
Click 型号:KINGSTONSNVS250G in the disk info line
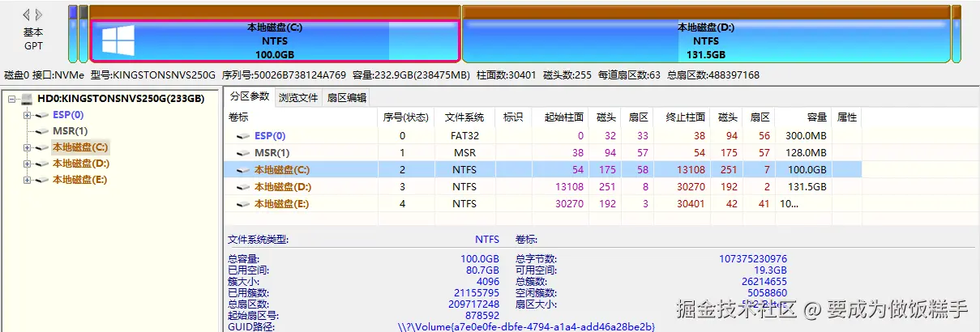click(x=153, y=75)
